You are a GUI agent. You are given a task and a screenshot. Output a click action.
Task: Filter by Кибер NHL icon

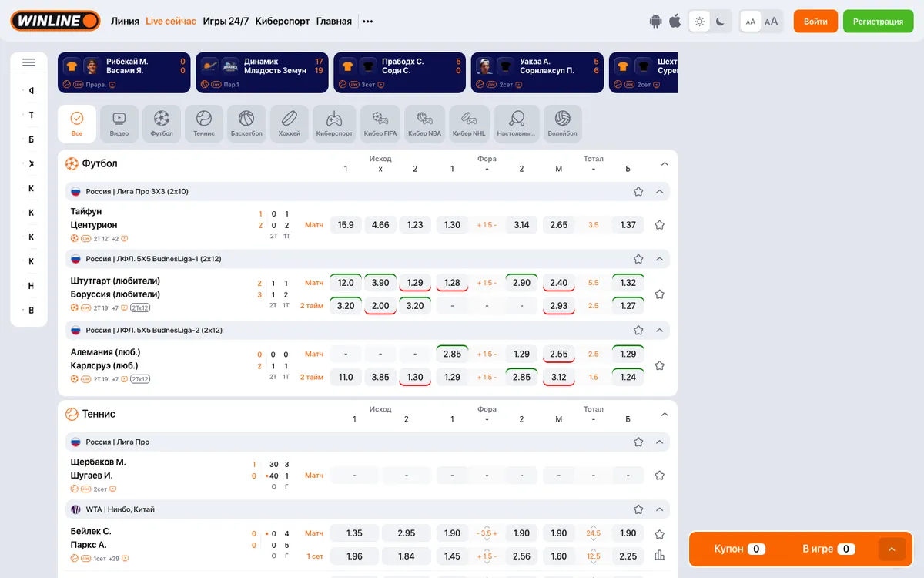tap(470, 124)
